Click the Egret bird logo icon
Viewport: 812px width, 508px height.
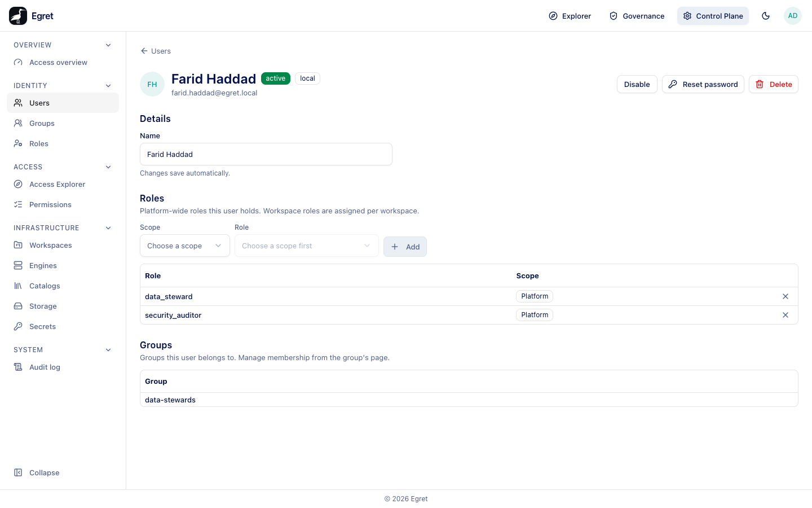[18, 16]
